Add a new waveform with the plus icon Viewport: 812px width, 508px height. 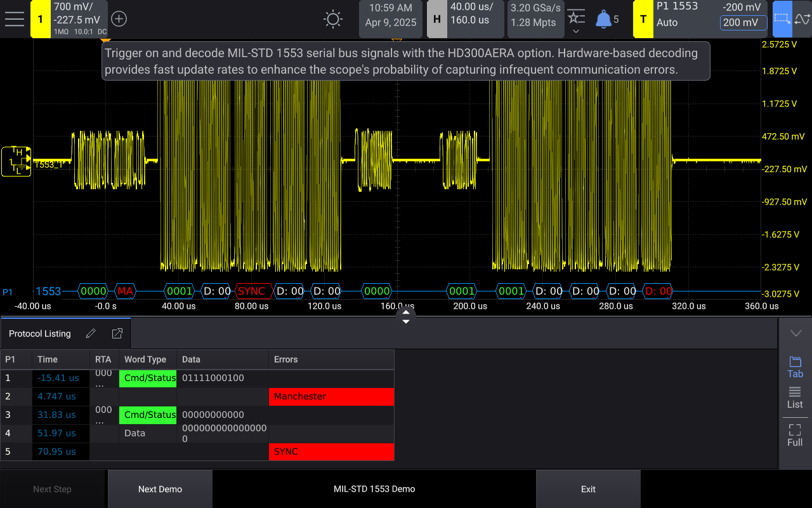coord(119,19)
